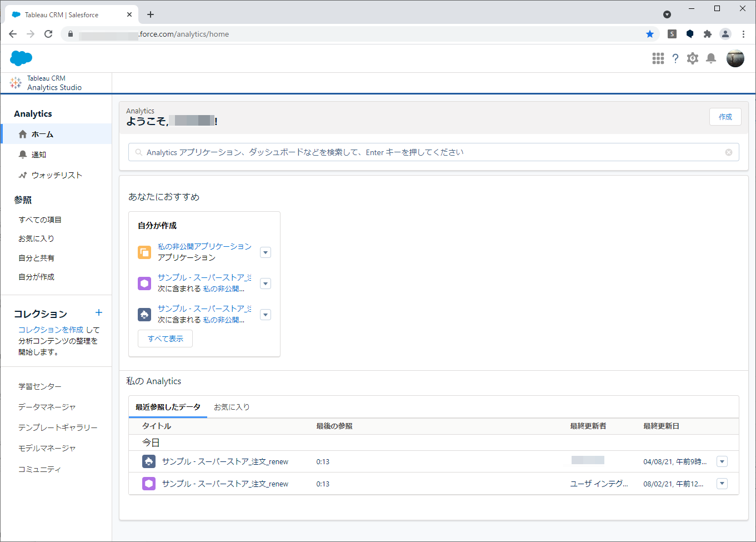Screen dimensions: 756x542
Task: Open 自分が作成 in the sidebar
Action: 36,277
